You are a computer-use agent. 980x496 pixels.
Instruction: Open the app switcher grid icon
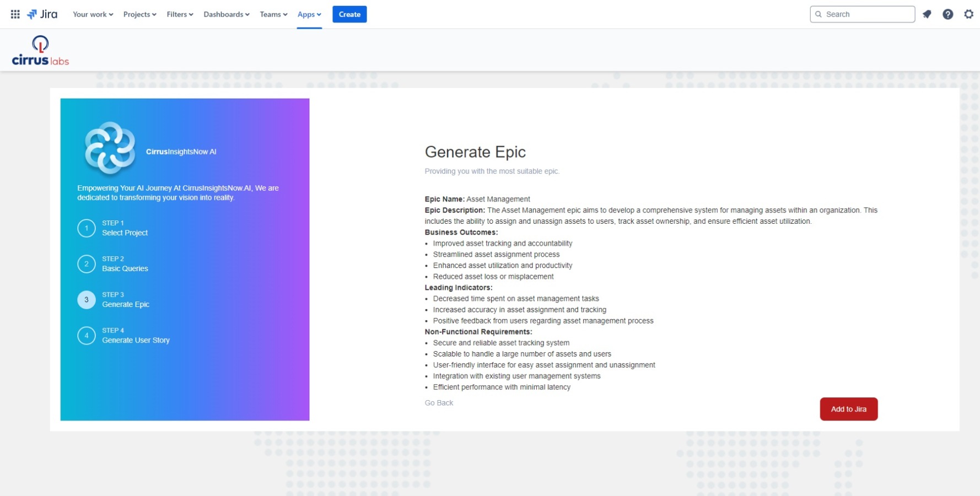pyautogui.click(x=15, y=14)
